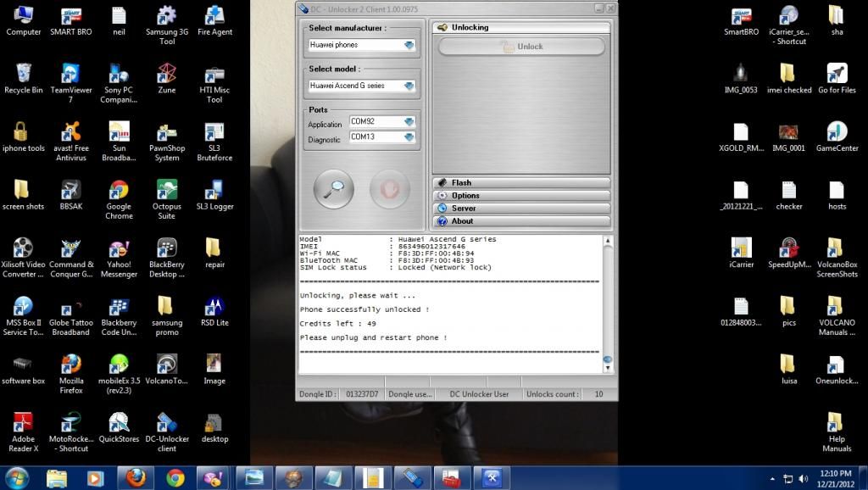Select the BlackBerry Desktop icon
Screen dimensions: 868x490
point(167,258)
